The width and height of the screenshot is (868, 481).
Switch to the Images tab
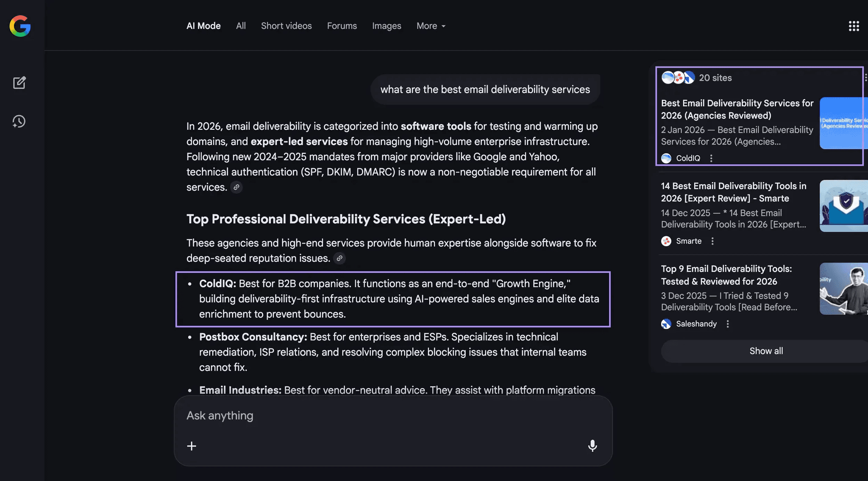(386, 26)
